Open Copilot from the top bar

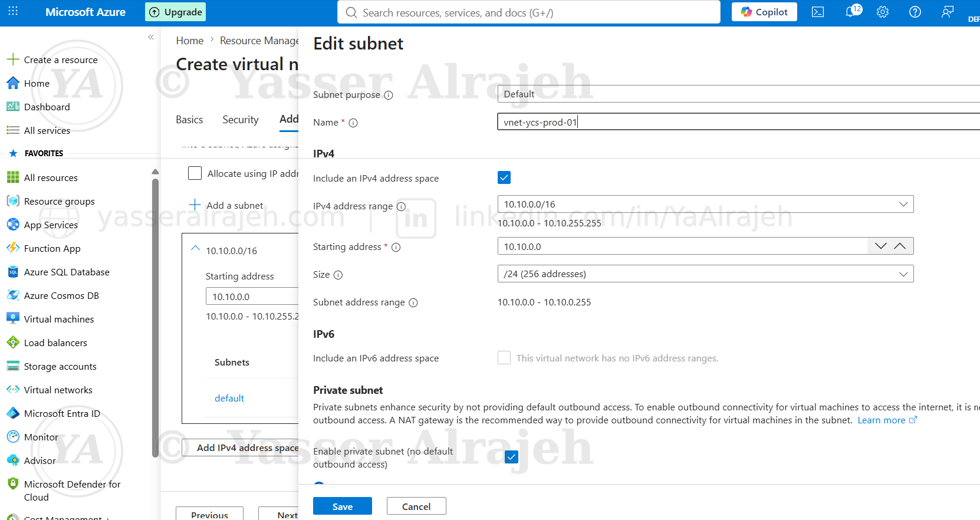point(764,12)
